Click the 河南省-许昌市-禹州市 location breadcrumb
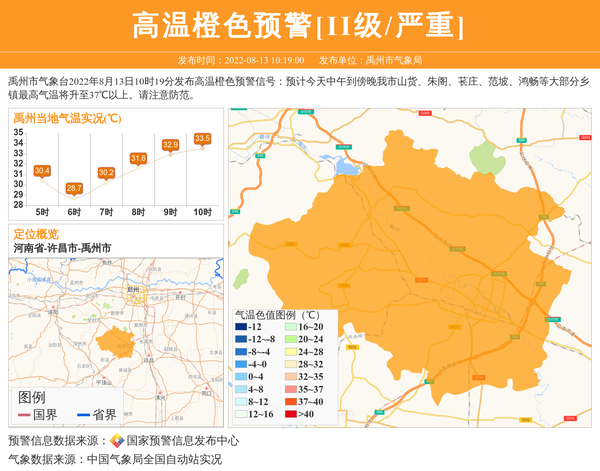The image size is (600, 471). [62, 247]
